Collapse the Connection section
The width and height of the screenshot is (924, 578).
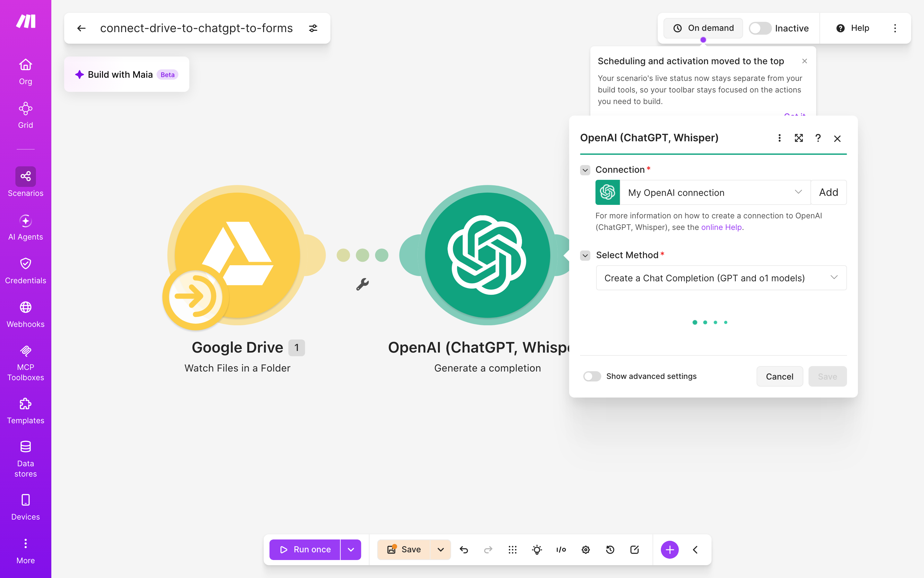[x=585, y=170]
